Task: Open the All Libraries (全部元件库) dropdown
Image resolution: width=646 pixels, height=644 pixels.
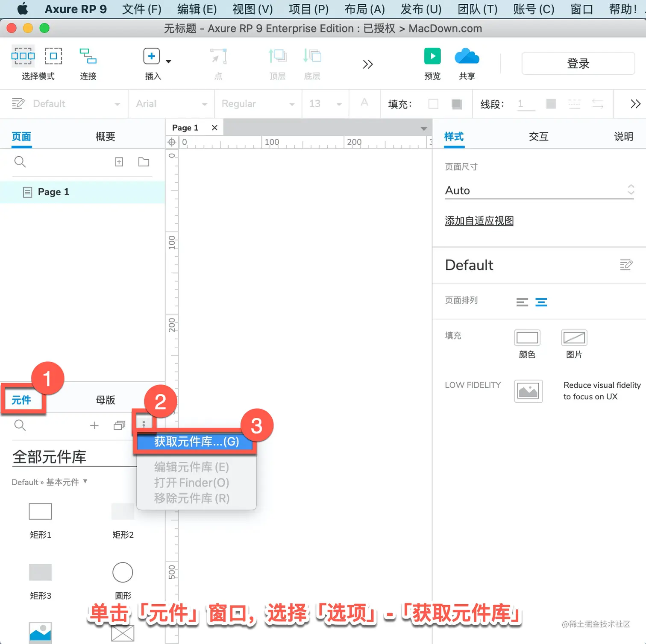Action: click(x=75, y=457)
